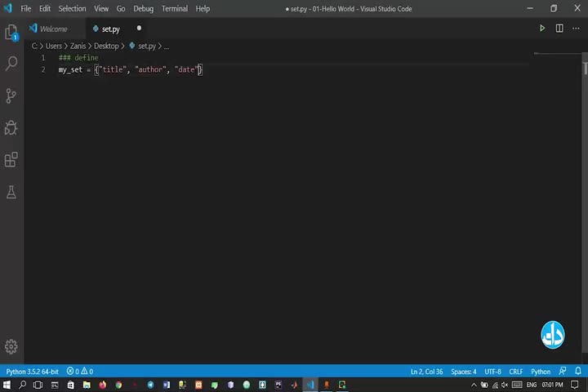Run Python file with the play button
This screenshot has width=588, height=392.
(541, 29)
